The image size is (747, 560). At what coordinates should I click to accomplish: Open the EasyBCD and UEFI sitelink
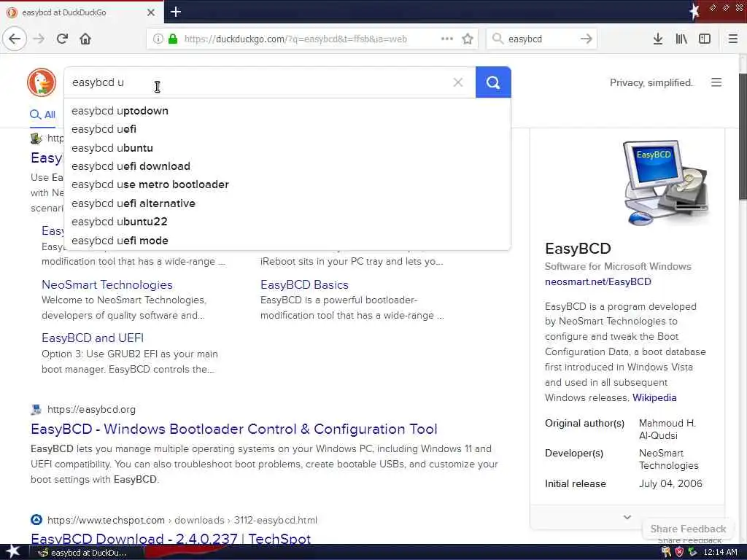pyautogui.click(x=93, y=338)
